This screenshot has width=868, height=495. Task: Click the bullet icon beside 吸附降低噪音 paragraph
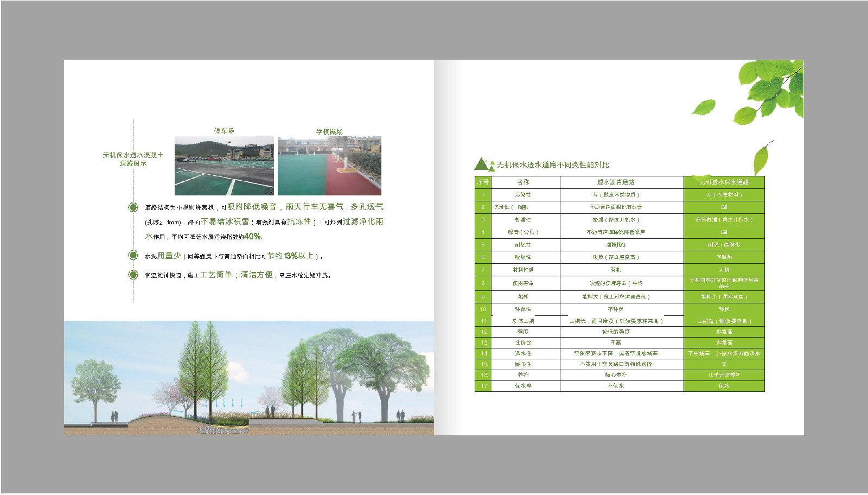coord(133,207)
